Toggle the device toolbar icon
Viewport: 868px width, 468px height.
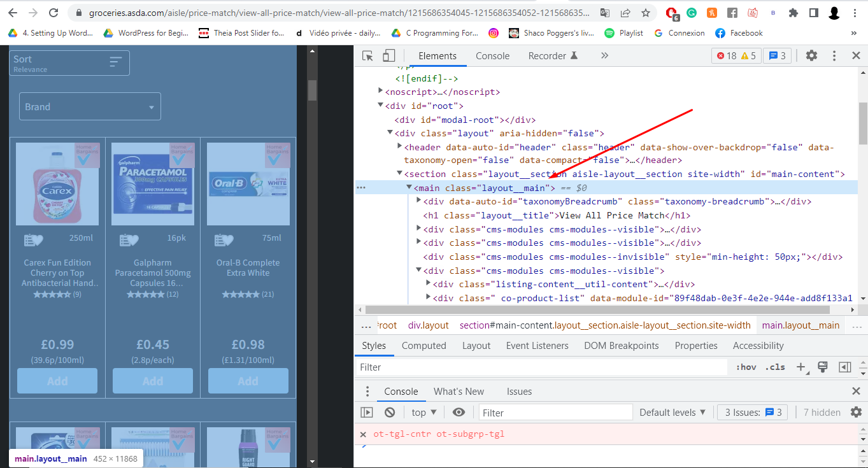[x=388, y=56]
